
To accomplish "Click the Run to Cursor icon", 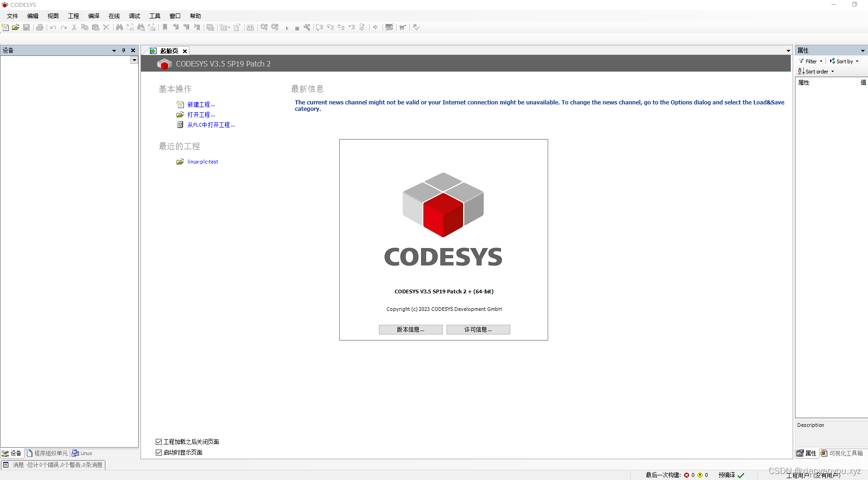I will [352, 27].
